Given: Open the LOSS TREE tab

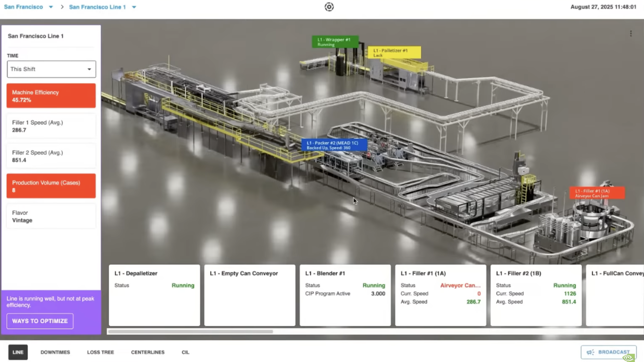Looking at the screenshot, I should (x=101, y=352).
